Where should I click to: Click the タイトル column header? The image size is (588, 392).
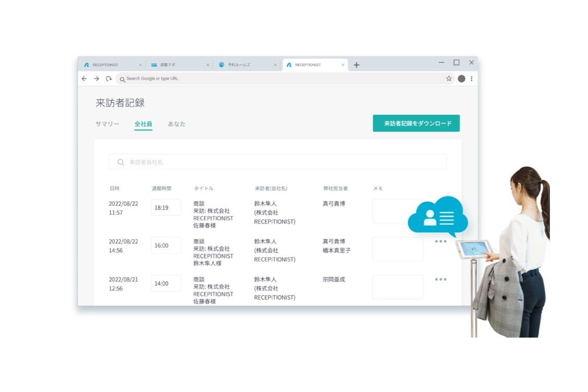[x=203, y=189]
